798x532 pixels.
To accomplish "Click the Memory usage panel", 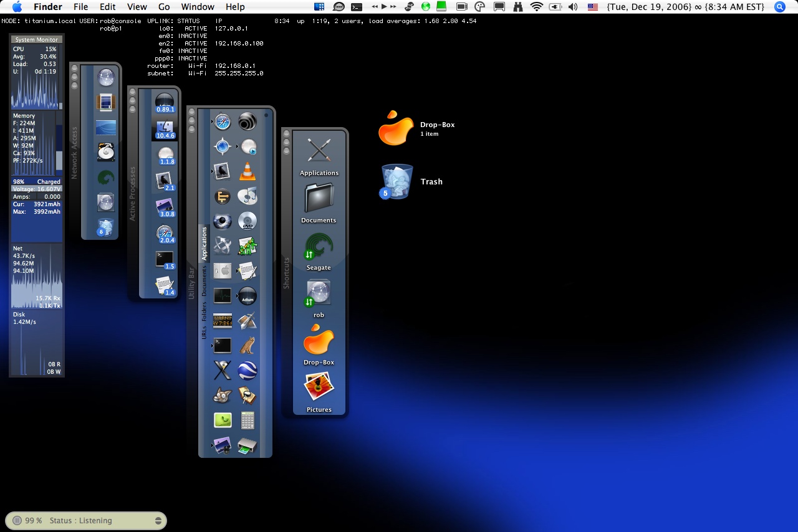I will click(x=37, y=144).
